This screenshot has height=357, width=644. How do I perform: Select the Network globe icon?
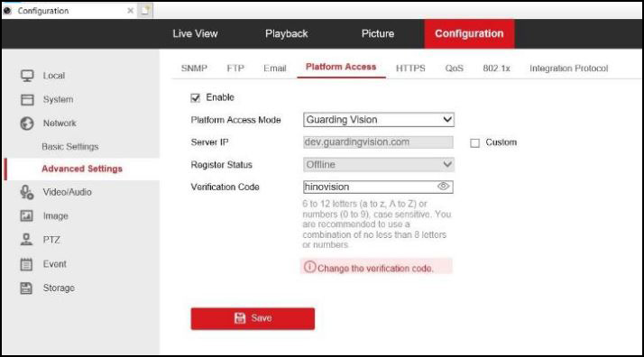[27, 124]
